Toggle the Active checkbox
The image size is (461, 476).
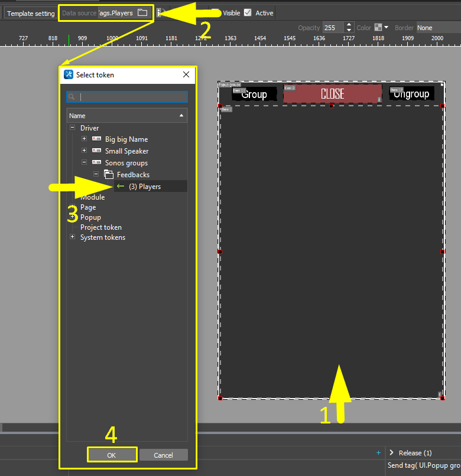tap(248, 12)
